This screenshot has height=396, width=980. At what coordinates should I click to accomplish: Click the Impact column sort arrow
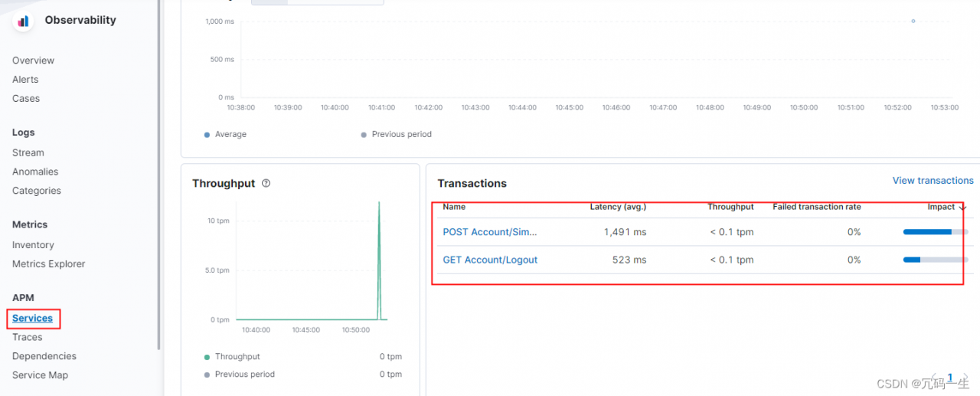click(x=962, y=207)
